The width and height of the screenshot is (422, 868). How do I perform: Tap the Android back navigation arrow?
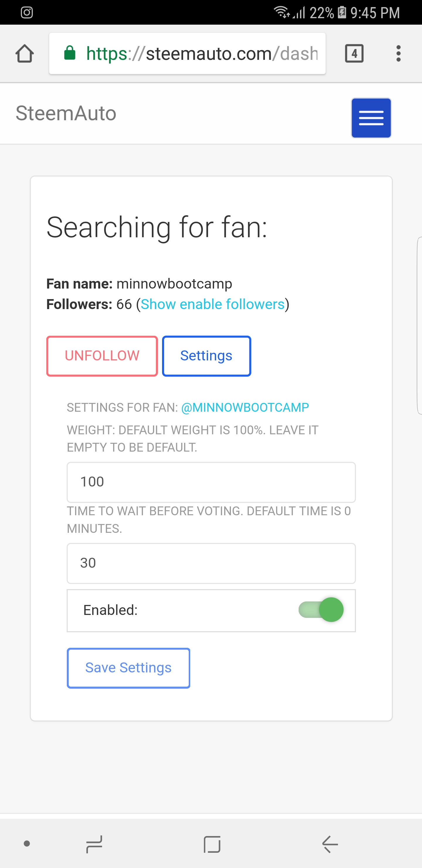330,844
